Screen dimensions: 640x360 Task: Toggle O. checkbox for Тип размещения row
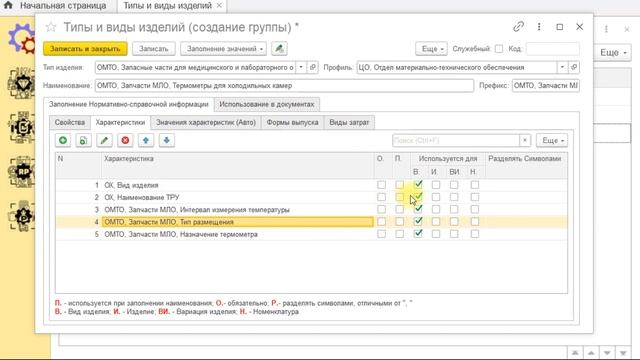pos(381,222)
